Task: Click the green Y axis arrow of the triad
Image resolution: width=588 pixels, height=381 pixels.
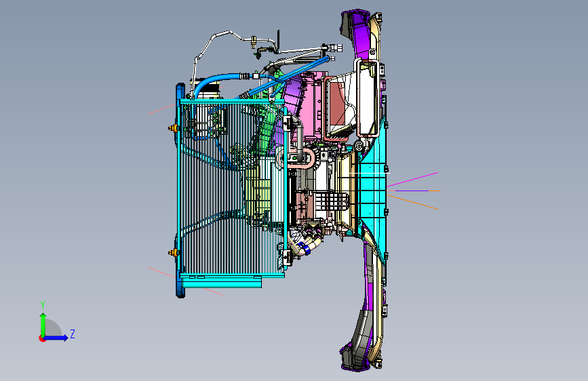Action: coord(43,323)
